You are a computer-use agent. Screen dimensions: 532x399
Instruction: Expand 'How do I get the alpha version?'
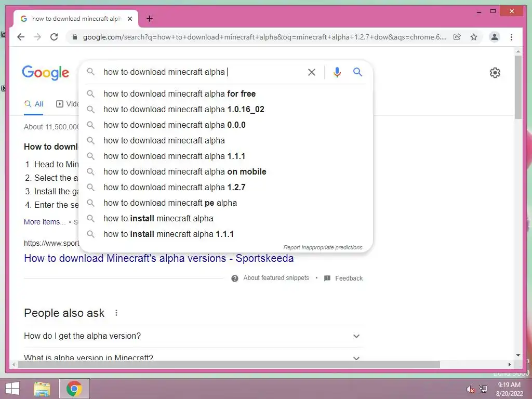click(x=193, y=336)
